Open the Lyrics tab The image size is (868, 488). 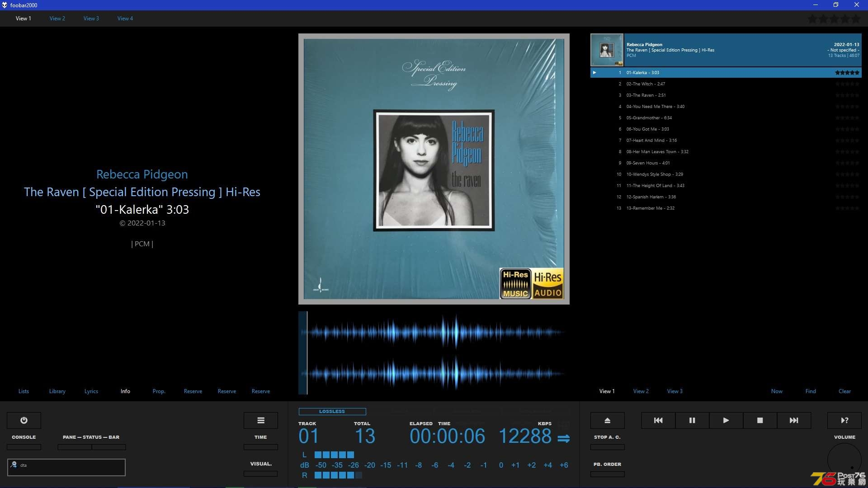click(x=91, y=391)
